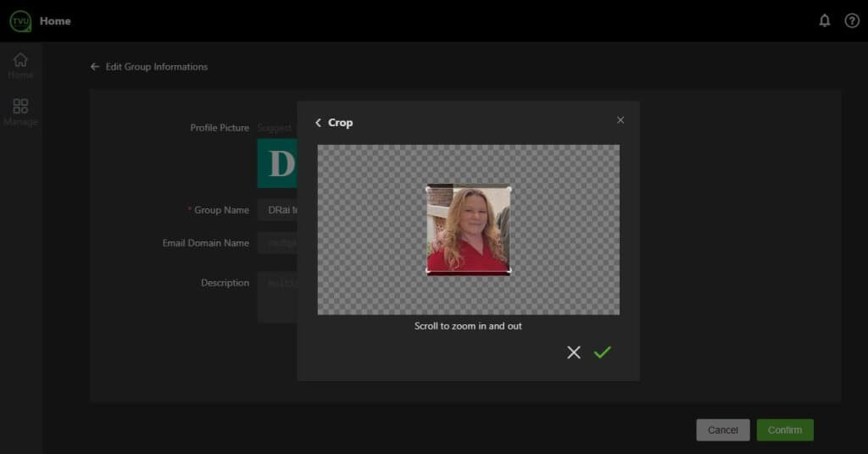Discard crop with the white X icon
Viewport: 868px width, 454px height.
click(x=574, y=352)
